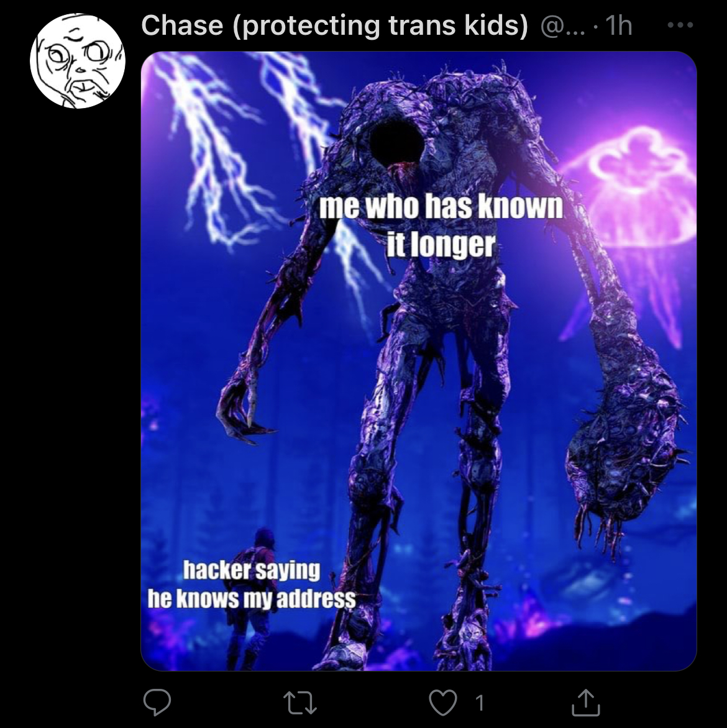Tap the 'me who has known it longer' caption

pyautogui.click(x=441, y=225)
